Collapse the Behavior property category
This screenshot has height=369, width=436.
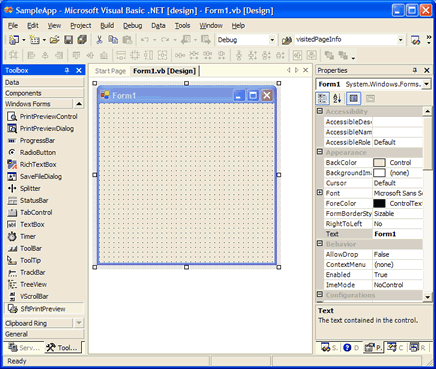(x=320, y=244)
